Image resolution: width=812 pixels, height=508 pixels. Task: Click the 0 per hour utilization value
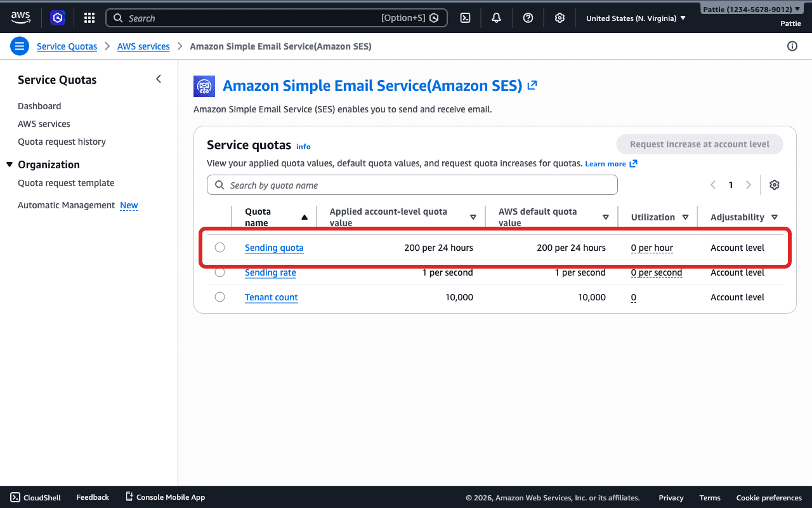pos(652,248)
